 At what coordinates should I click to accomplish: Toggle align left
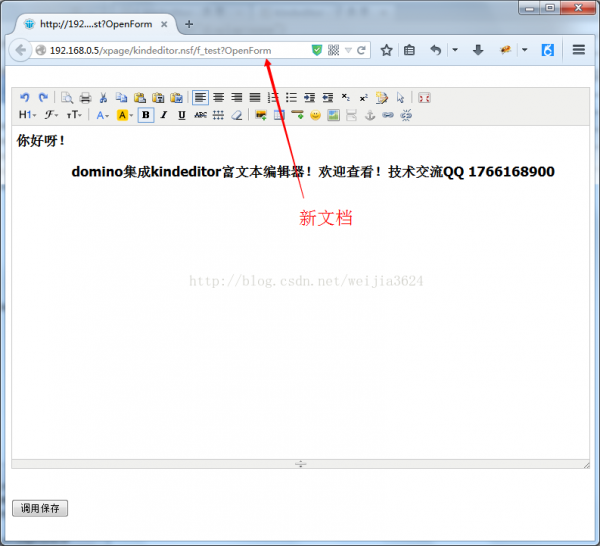pyautogui.click(x=200, y=98)
